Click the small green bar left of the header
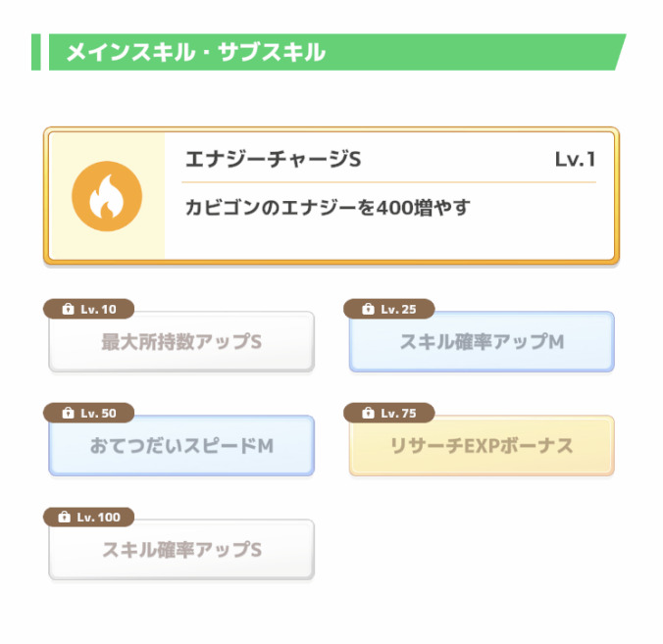663x644 pixels. pyautogui.click(x=36, y=53)
